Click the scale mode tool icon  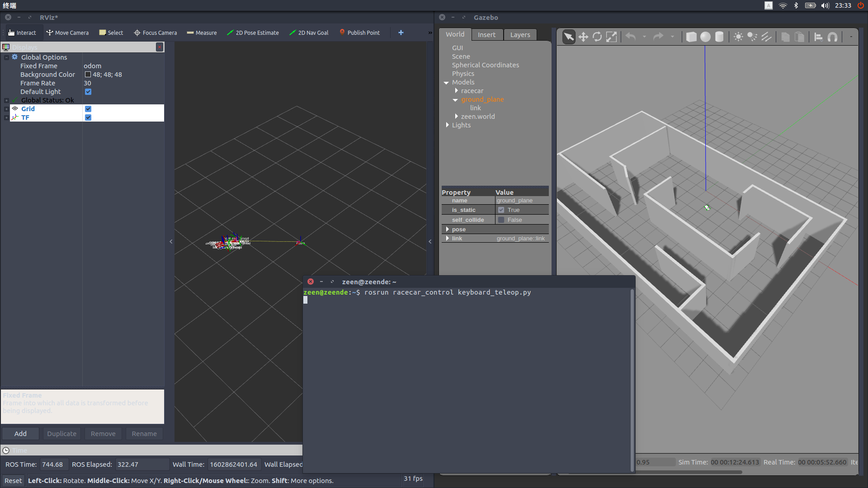click(x=611, y=37)
